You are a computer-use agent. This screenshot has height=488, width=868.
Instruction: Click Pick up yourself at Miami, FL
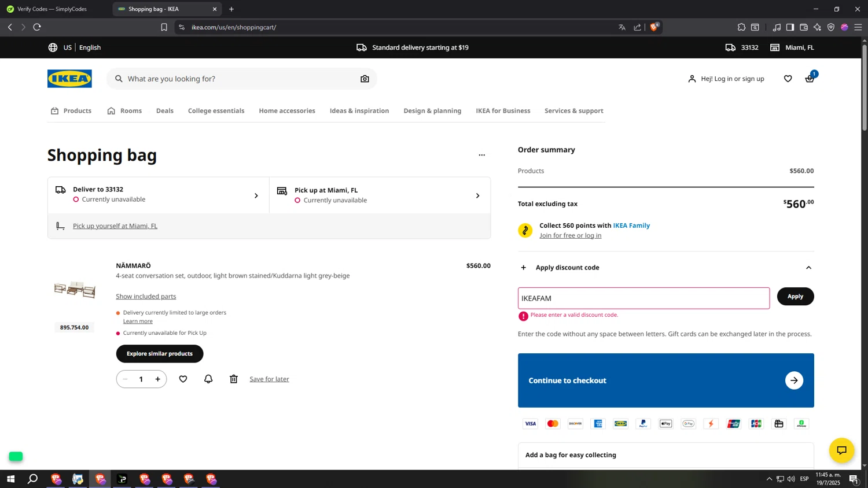(115, 226)
